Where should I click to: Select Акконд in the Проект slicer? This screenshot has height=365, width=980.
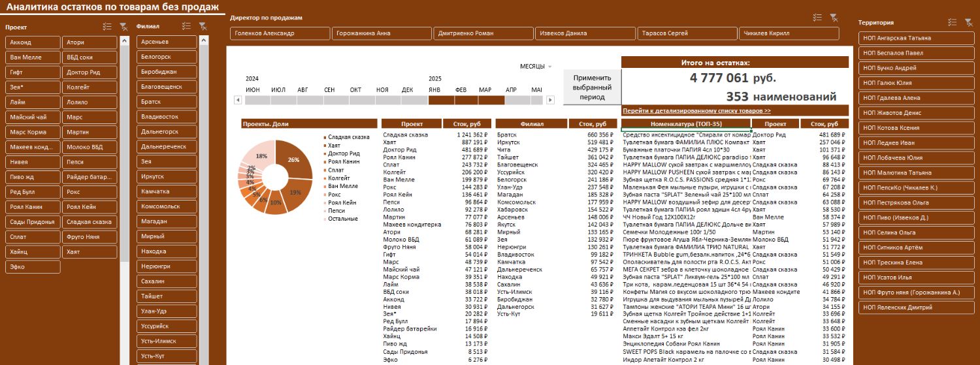[x=33, y=42]
